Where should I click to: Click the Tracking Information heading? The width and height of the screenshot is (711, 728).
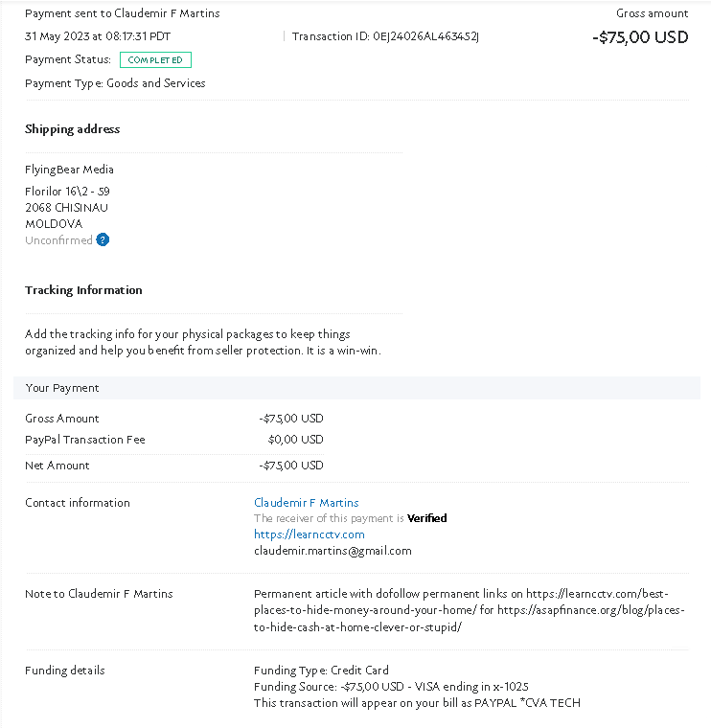[x=83, y=290]
